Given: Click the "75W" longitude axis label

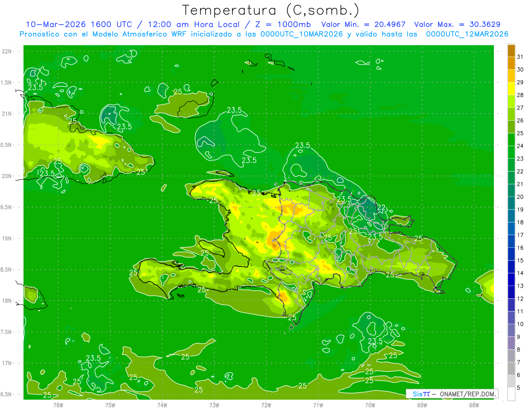Looking at the screenshot, I should click(110, 405).
